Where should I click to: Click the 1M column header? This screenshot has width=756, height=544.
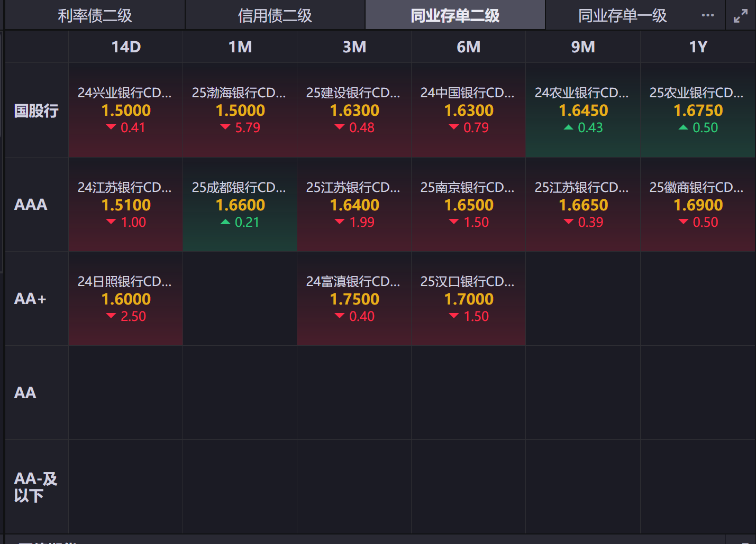tap(240, 47)
